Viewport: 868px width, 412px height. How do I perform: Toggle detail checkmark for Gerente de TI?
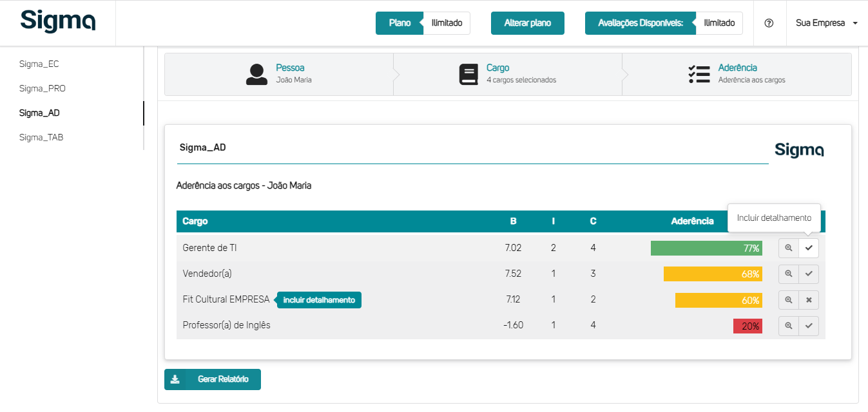pyautogui.click(x=809, y=248)
